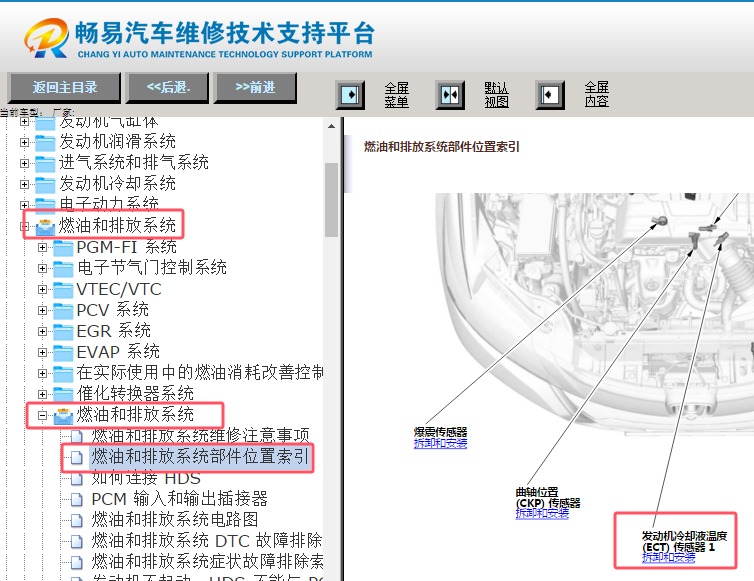Click the 燃油和排放系统 DTC 故障排除 page icon
Viewport: 754px width, 581px height.
(76, 542)
